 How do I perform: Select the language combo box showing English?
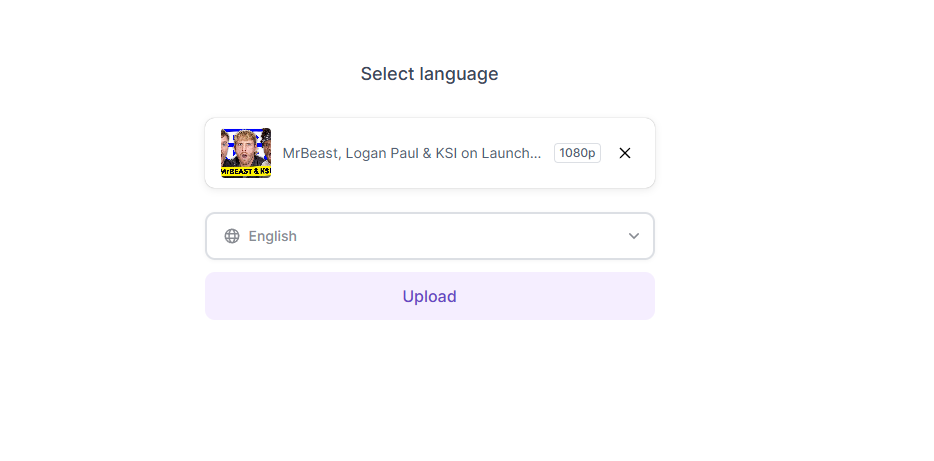[430, 236]
